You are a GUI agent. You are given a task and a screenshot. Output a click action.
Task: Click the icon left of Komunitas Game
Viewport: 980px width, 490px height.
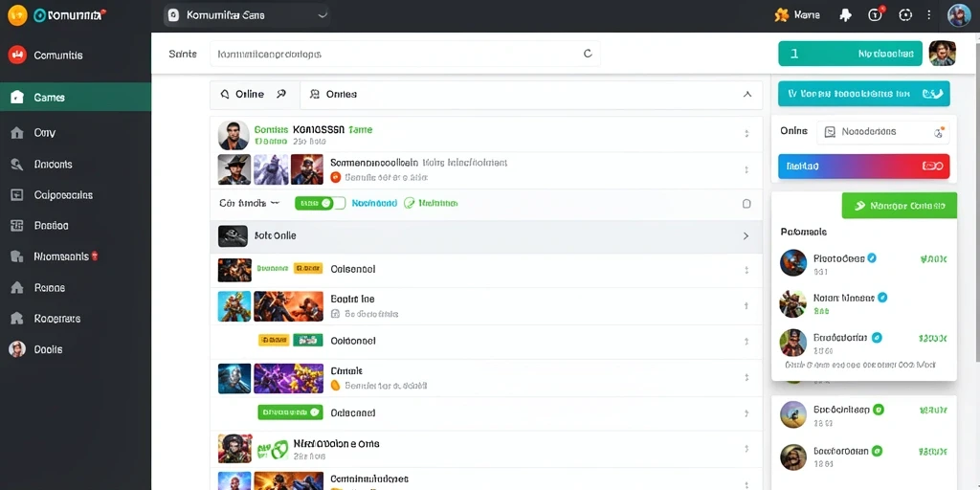point(174,15)
